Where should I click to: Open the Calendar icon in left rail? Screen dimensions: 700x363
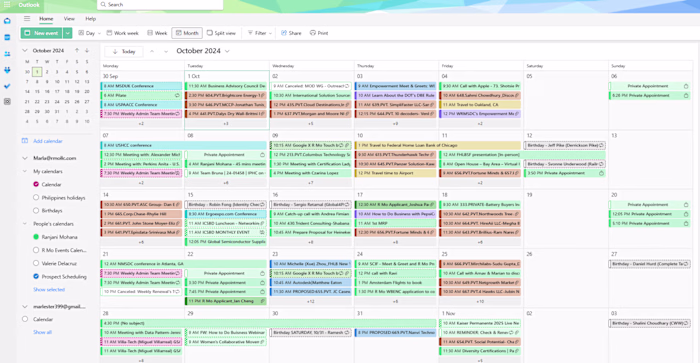pyautogui.click(x=7, y=38)
